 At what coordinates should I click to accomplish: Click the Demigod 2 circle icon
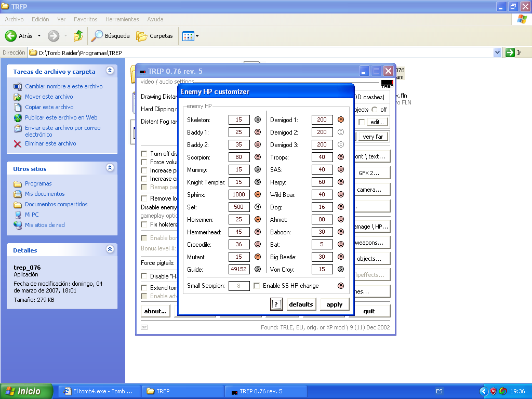coord(341,132)
